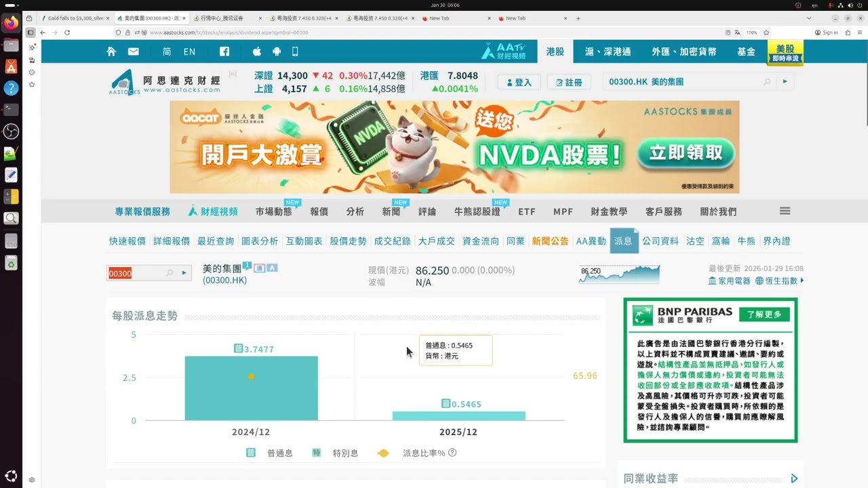
Task: Open the 新聞 menu in navigation bar
Action: 391,211
